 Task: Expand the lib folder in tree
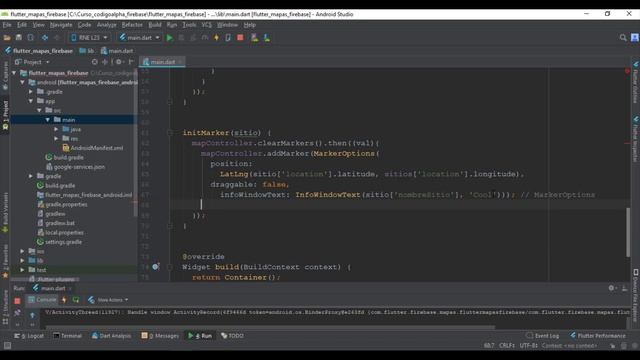[22, 260]
